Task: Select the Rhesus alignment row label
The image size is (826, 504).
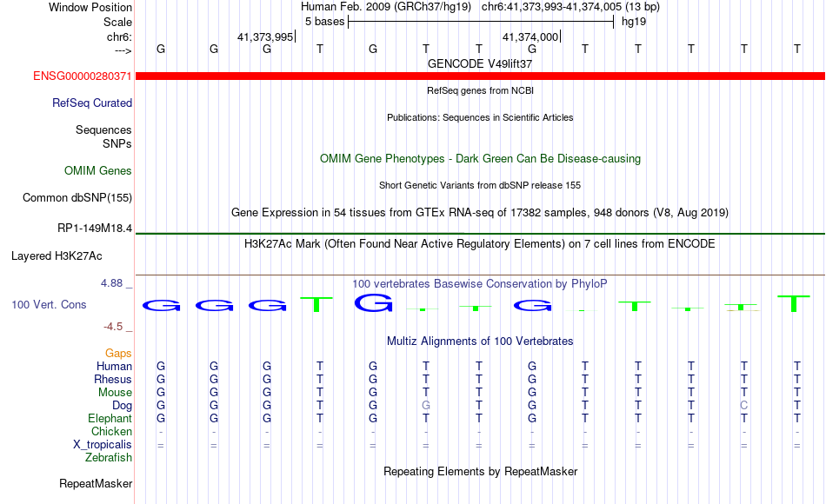Action: (113, 379)
